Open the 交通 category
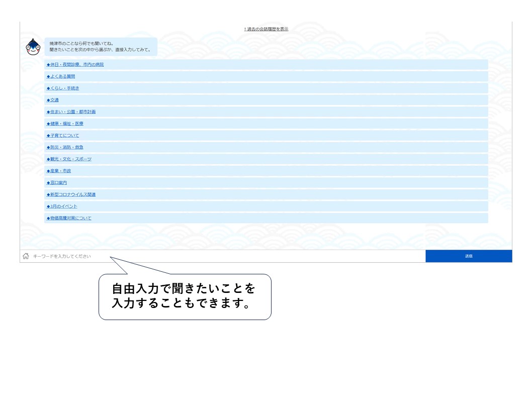Screen dimensions: 532x410 pyautogui.click(x=54, y=100)
